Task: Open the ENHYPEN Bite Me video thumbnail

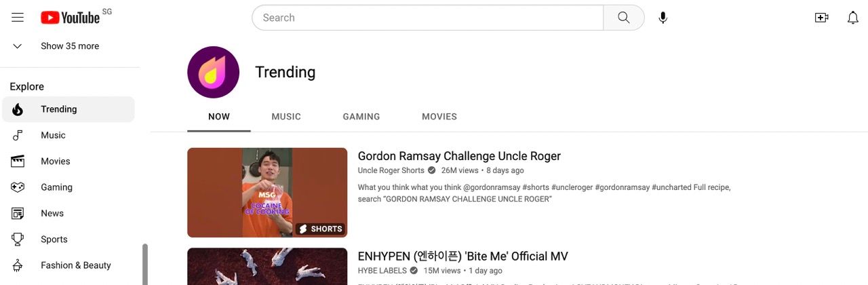Action: pyautogui.click(x=267, y=267)
